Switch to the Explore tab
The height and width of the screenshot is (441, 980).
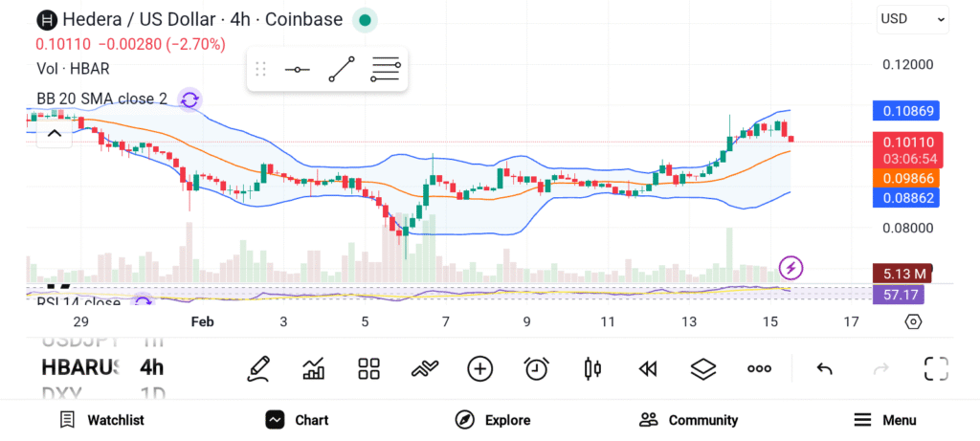pos(493,420)
